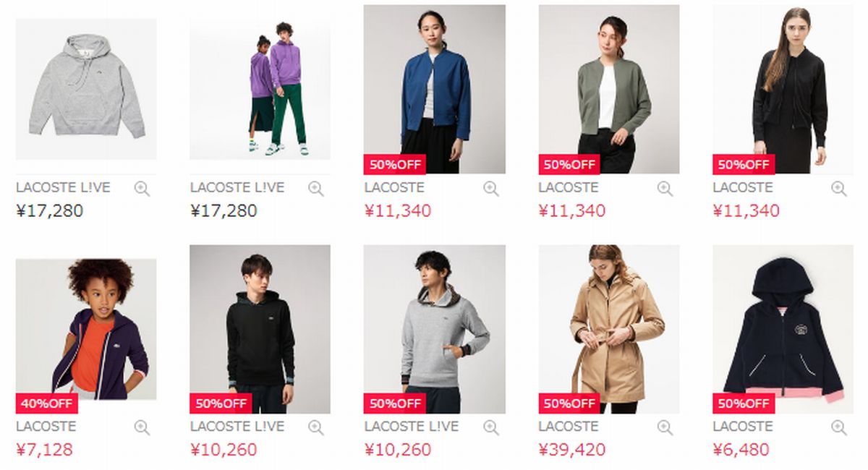The width and height of the screenshot is (868, 470).
Task: Click the magnifier icon under the purple hoodie couple
Action: [316, 189]
